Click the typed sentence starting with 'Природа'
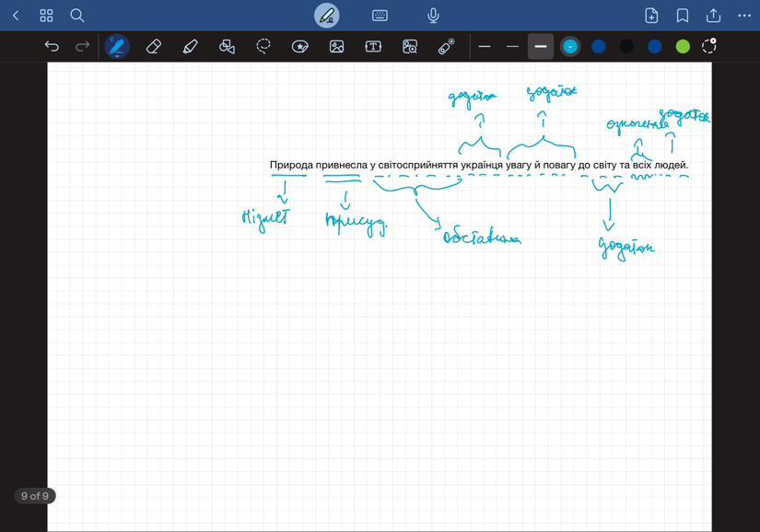 tap(479, 165)
